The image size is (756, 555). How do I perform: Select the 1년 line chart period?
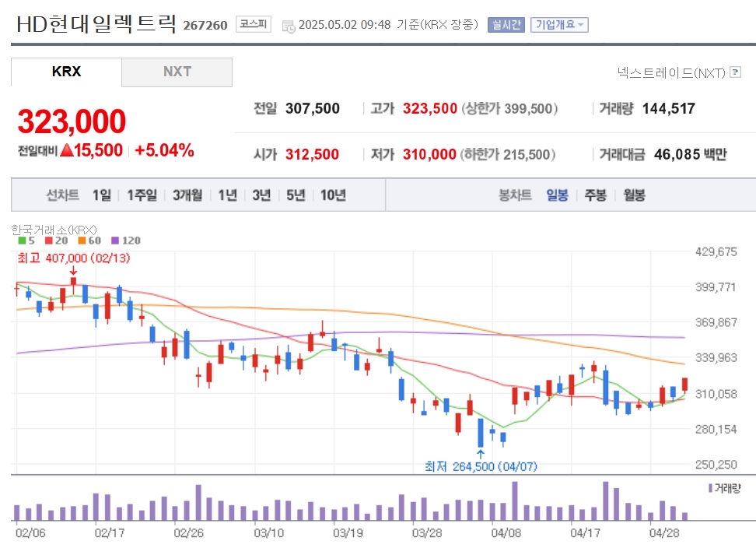(228, 195)
